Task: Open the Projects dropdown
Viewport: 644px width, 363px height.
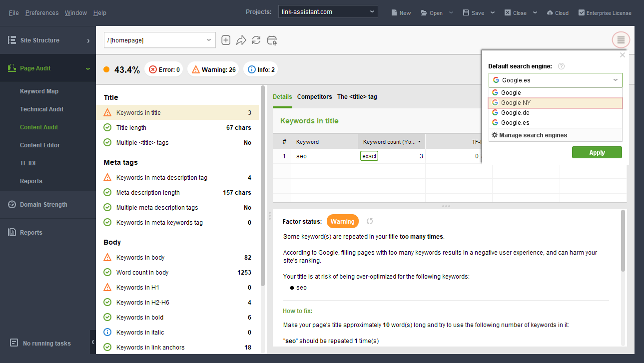Action: pyautogui.click(x=328, y=12)
